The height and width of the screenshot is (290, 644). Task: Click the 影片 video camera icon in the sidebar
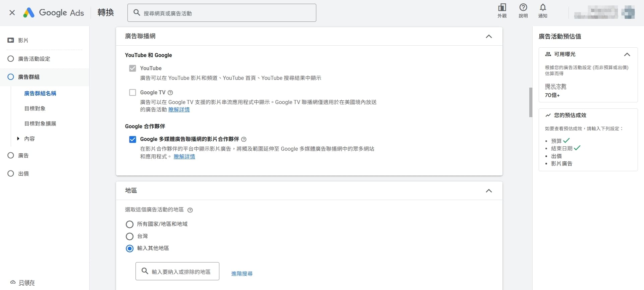click(x=11, y=40)
